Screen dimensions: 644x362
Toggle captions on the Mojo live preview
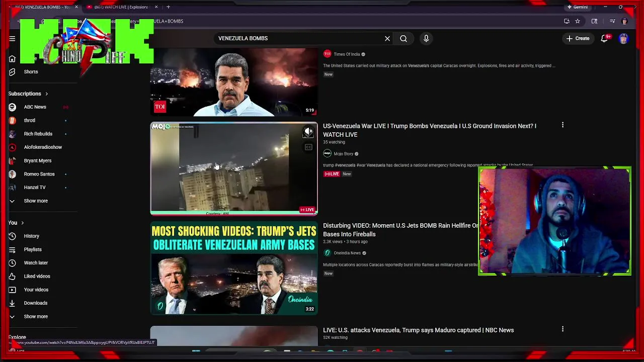pos(308,147)
